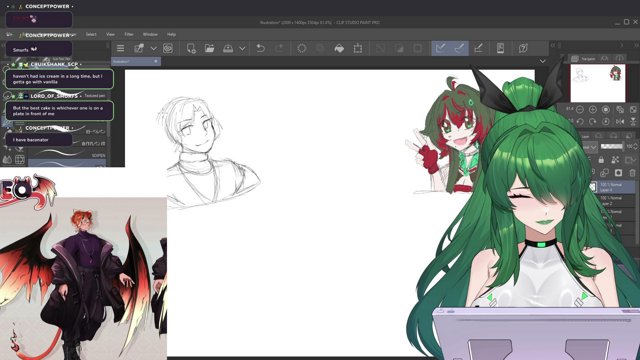Open the Help menu

pyautogui.click(x=171, y=34)
